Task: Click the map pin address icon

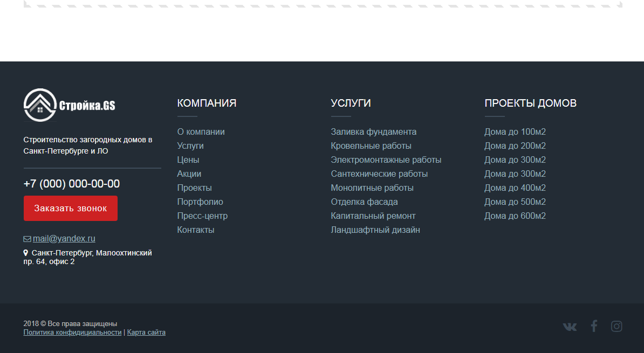Action: coord(26,253)
